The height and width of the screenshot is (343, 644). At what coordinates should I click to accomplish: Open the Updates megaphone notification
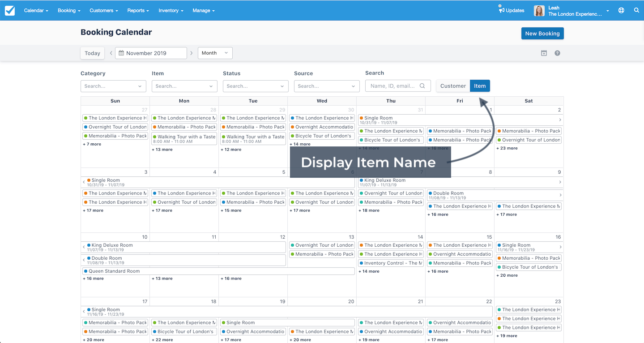click(511, 10)
